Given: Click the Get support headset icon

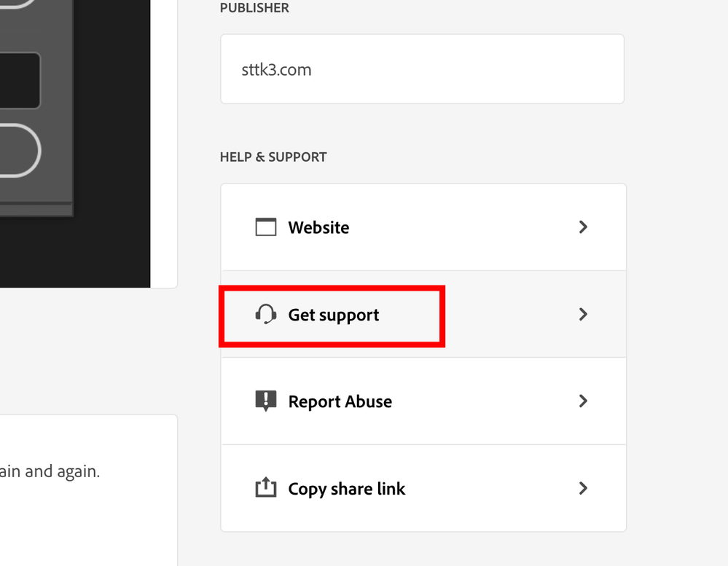Looking at the screenshot, I should [x=266, y=315].
